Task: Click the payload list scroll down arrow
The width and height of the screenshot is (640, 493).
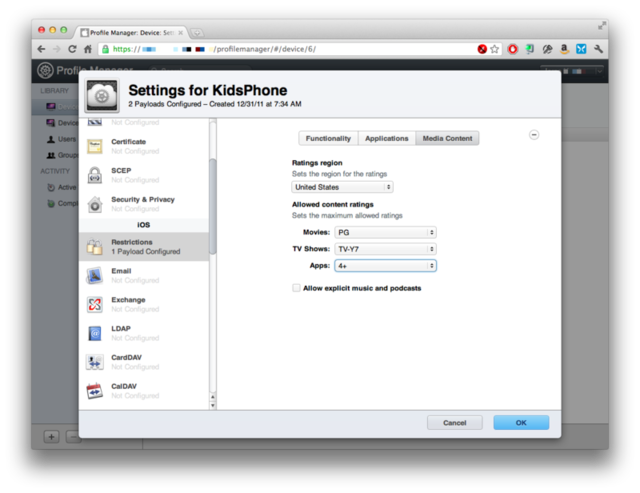Action: tap(213, 406)
